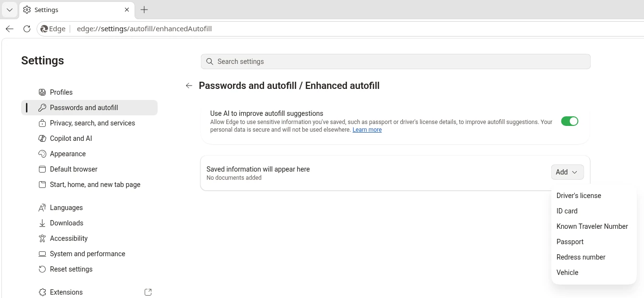Click the Copilot and AI icon
Screen dimensions: 644x298
tap(42, 138)
